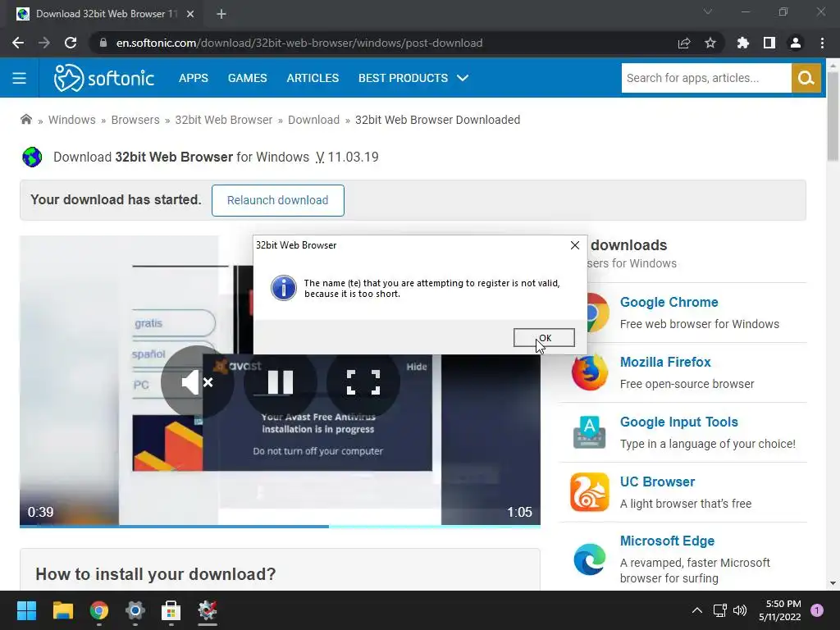Focus the Search for apps field
Viewport: 840px width, 630px height.
tap(706, 78)
